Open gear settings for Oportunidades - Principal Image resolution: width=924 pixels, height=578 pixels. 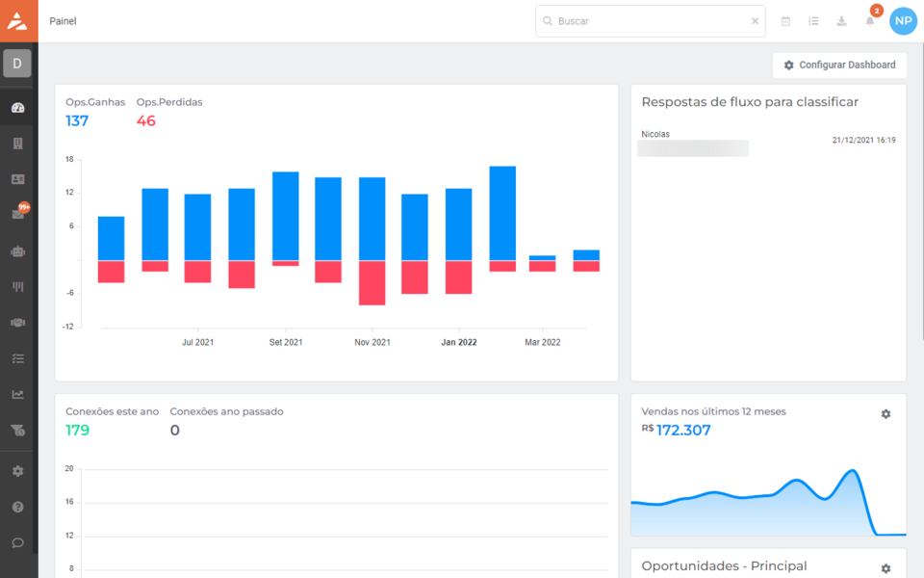click(885, 568)
